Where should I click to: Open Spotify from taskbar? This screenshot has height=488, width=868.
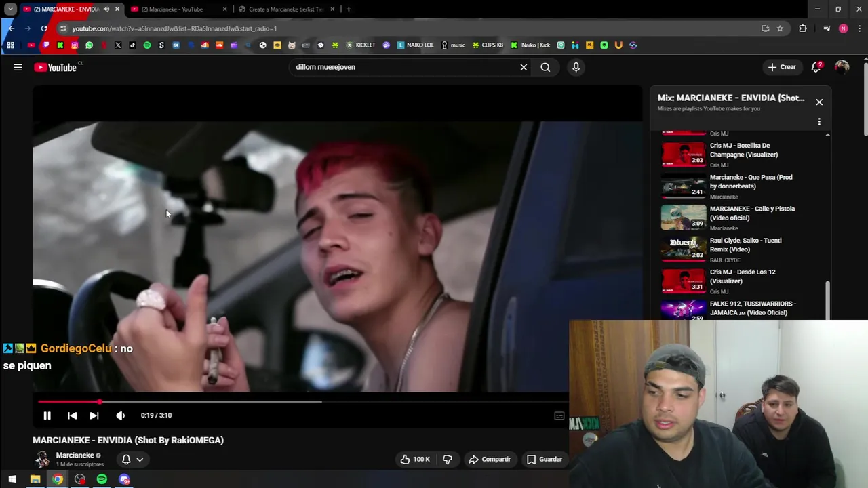pyautogui.click(x=102, y=479)
